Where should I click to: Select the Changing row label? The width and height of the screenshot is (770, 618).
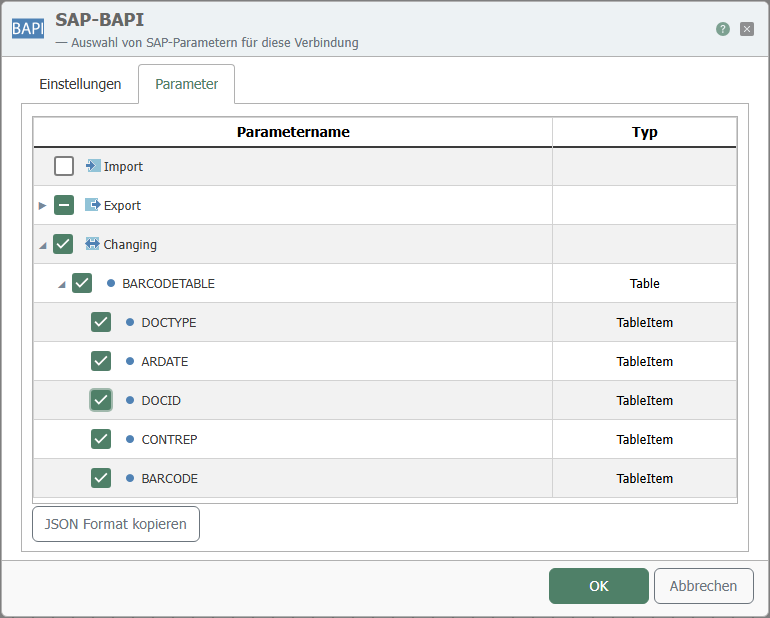[x=130, y=245]
